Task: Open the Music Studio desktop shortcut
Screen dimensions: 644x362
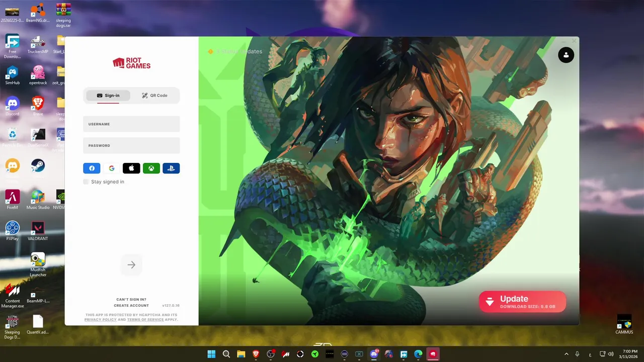Action: point(38,200)
